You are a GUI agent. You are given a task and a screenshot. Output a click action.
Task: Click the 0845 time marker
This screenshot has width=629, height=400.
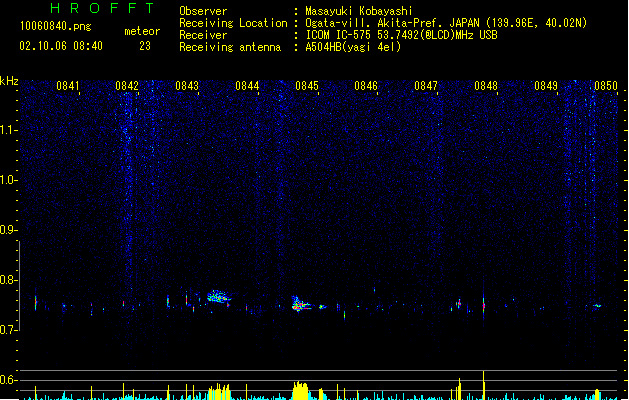click(307, 86)
